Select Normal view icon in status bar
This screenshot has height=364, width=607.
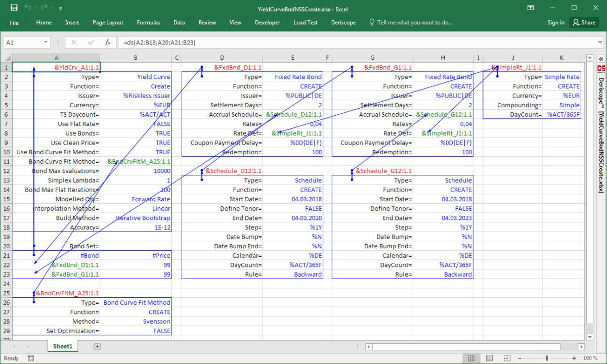pyautogui.click(x=471, y=358)
